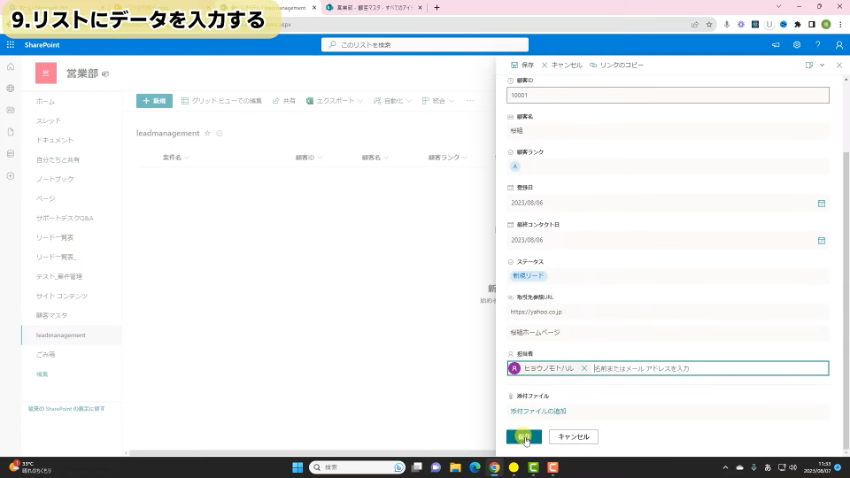Remove the assigned person ヒョウノモトハル

point(584,368)
